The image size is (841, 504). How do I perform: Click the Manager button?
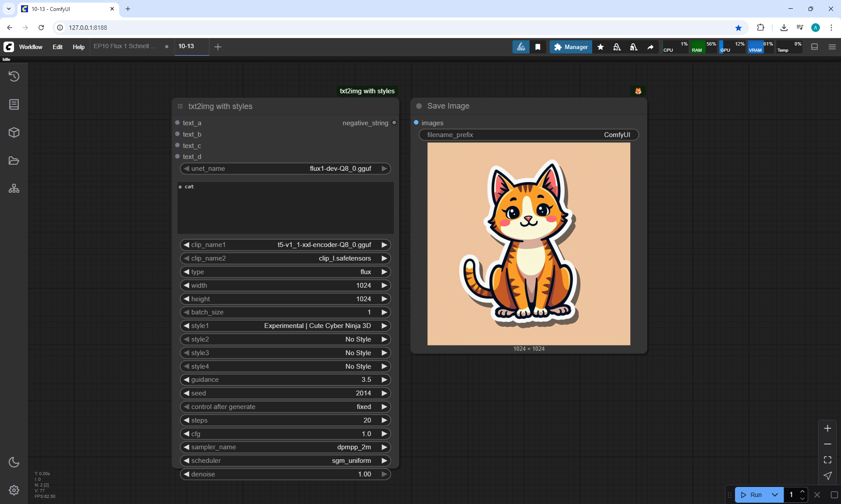coord(571,47)
